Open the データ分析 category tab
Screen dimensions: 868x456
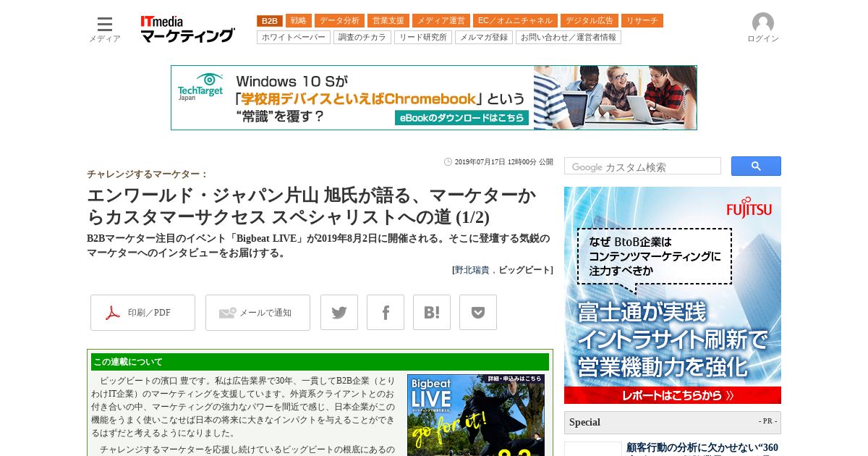[339, 21]
